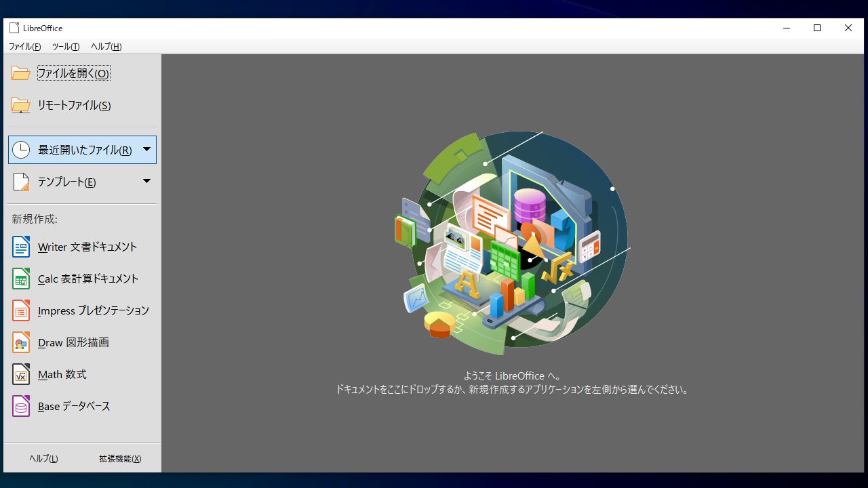Image resolution: width=868 pixels, height=488 pixels.
Task: Click the Calc spreadsheet icon
Action: point(21,279)
